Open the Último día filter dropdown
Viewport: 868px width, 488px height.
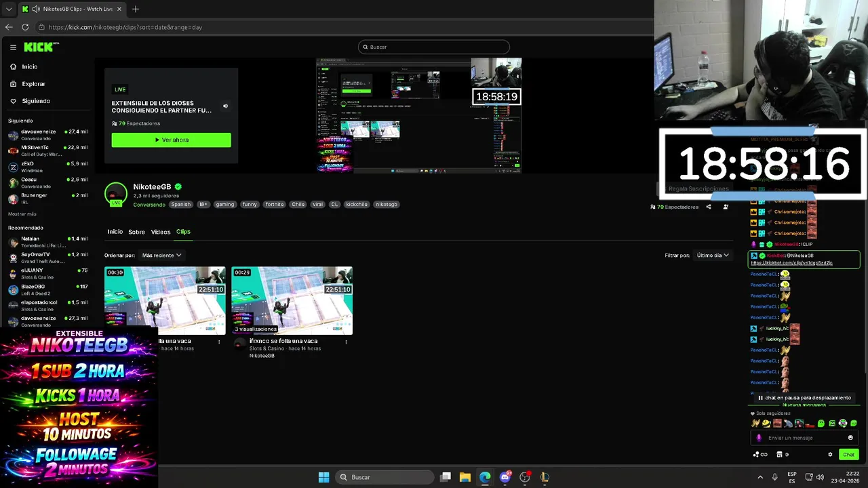(712, 256)
